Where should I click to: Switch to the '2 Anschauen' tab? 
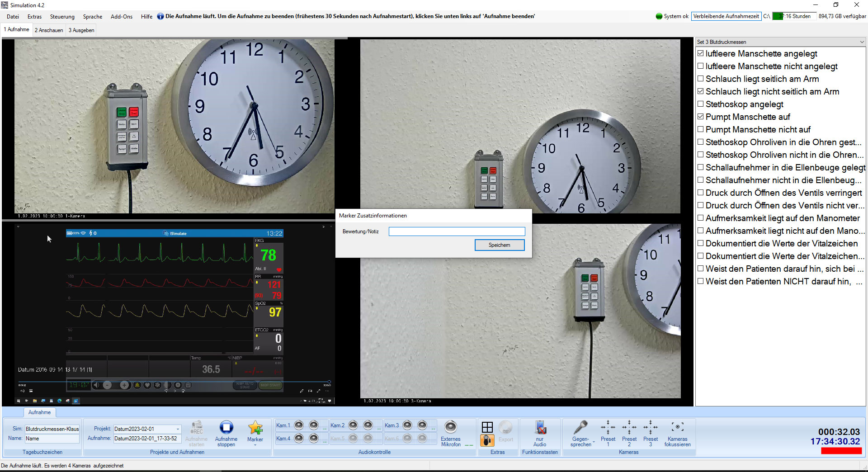pos(49,30)
